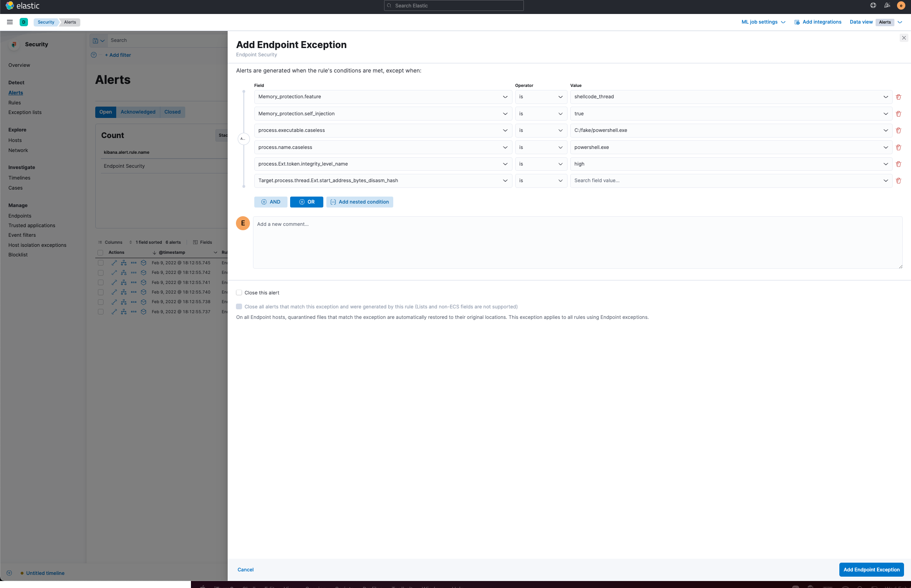Open Exception lists in the sidebar

tap(25, 113)
